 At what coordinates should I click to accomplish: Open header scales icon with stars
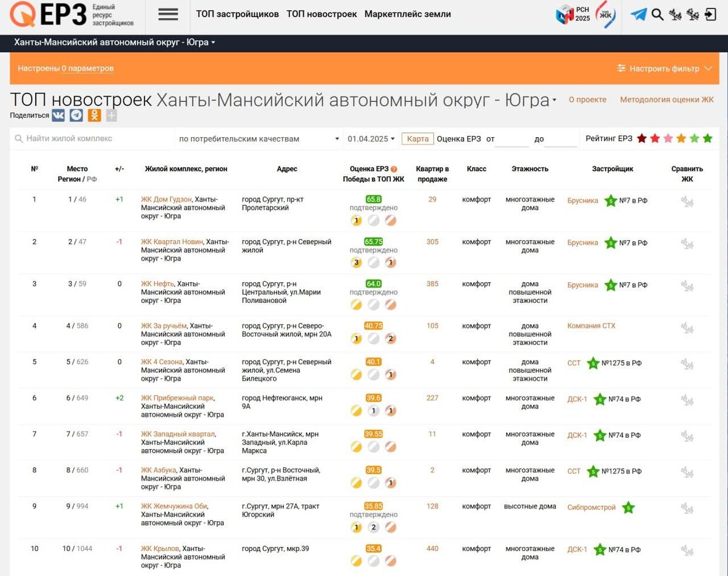pyautogui.click(x=693, y=14)
